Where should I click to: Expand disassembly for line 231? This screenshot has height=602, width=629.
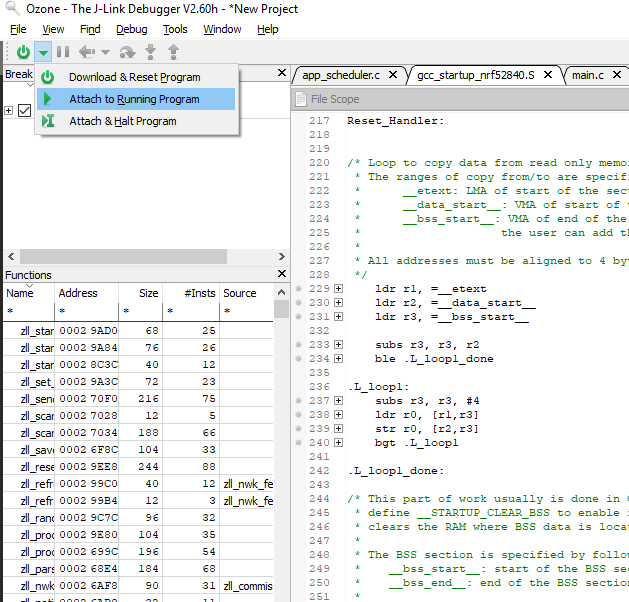tap(339, 316)
